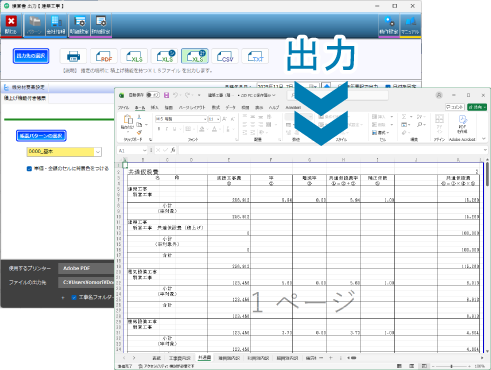
Task: Collapse the Excel ribbon with the chevron
Action: click(484, 139)
